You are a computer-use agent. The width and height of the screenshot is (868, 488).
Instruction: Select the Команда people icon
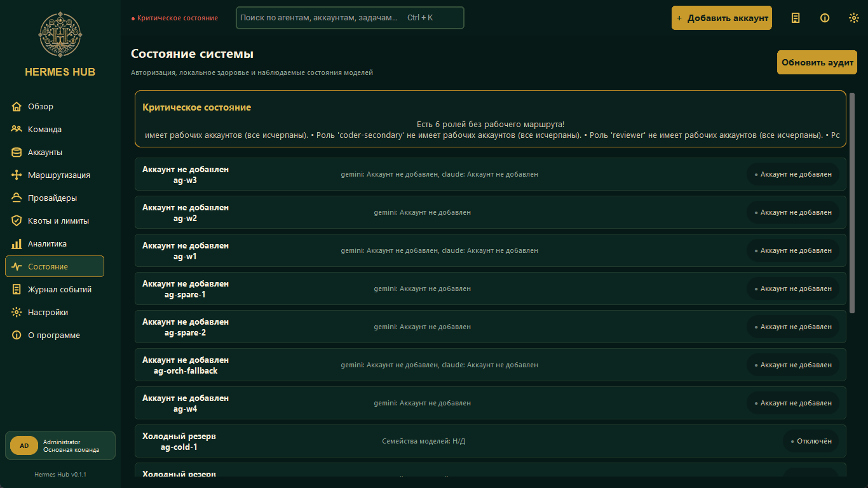tap(17, 129)
